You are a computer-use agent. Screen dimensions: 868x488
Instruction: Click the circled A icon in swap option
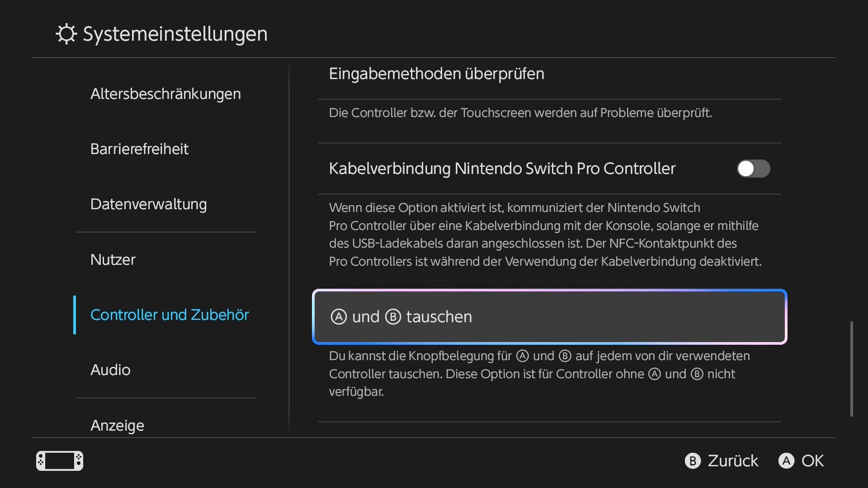coord(339,317)
